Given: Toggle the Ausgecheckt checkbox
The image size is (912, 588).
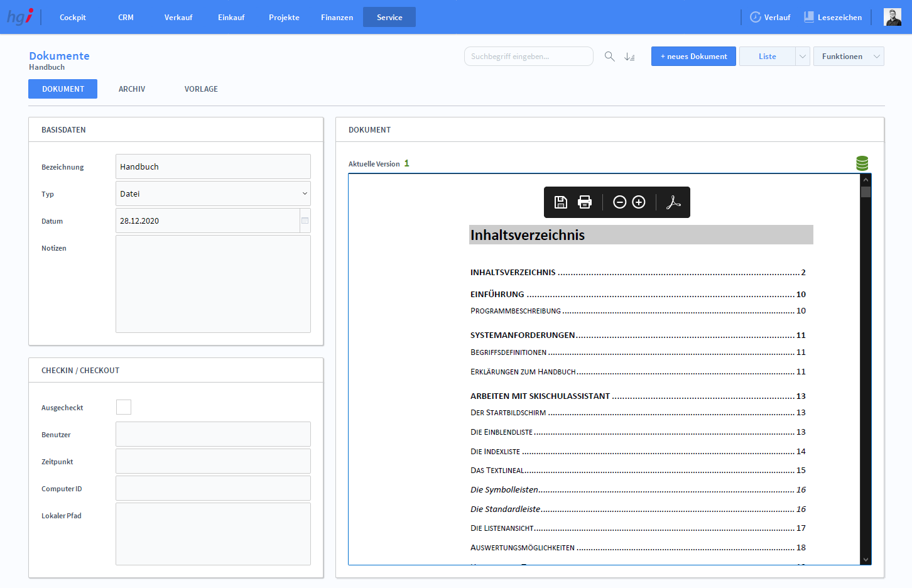Looking at the screenshot, I should (124, 407).
